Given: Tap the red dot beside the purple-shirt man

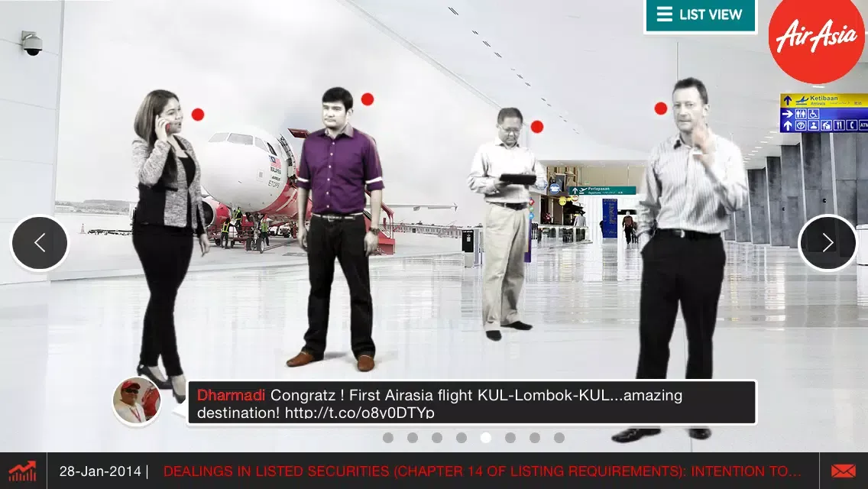Looking at the screenshot, I should point(367,99).
